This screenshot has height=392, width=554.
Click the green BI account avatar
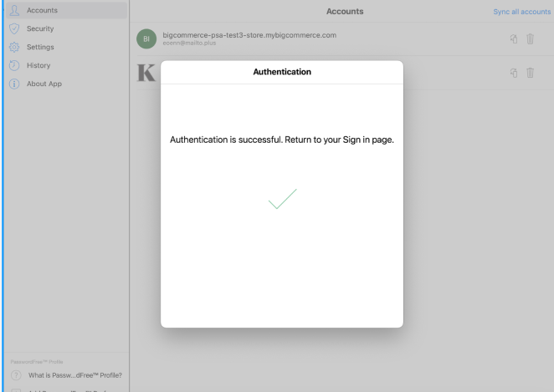point(146,39)
